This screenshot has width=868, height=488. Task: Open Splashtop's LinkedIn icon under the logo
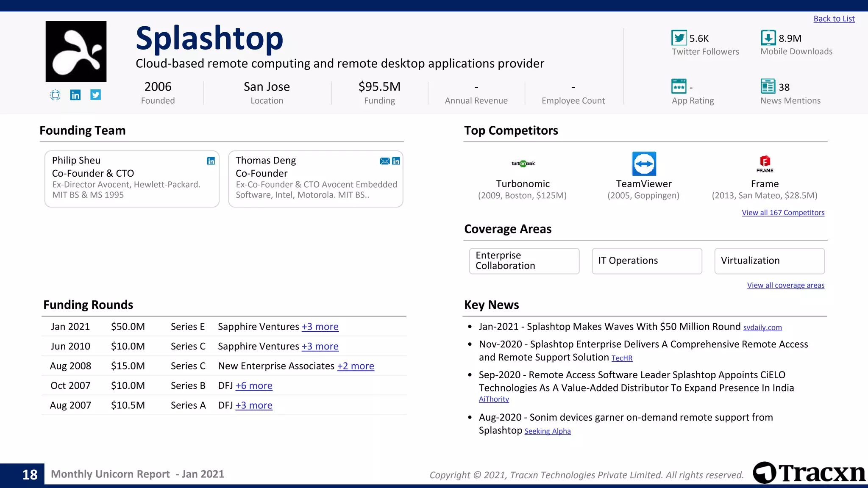pyautogui.click(x=75, y=95)
